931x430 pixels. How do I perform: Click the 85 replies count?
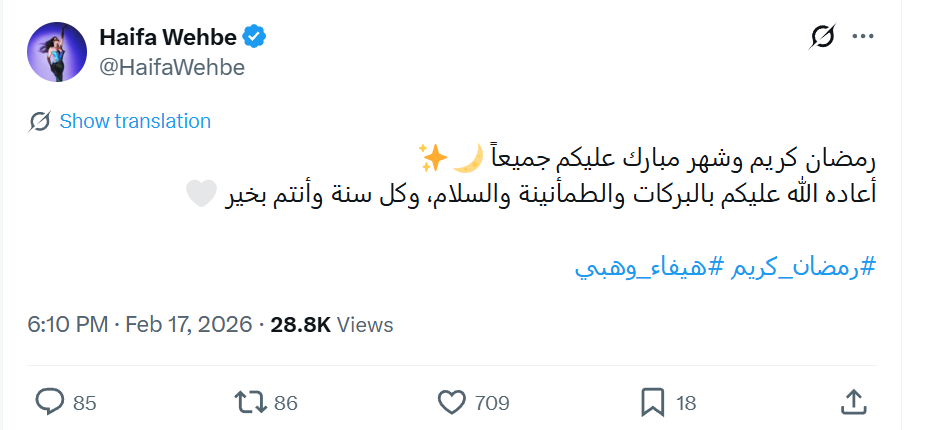(85, 403)
